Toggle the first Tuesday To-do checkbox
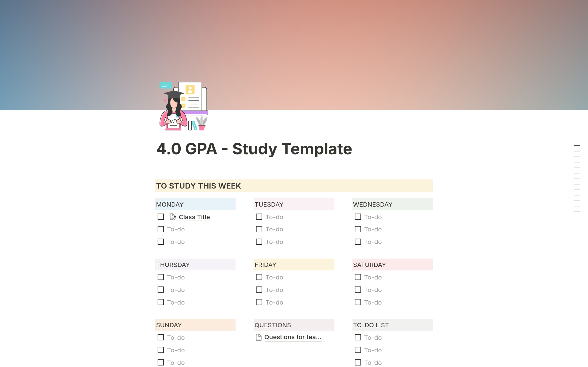This screenshot has height=367, width=588. [259, 216]
